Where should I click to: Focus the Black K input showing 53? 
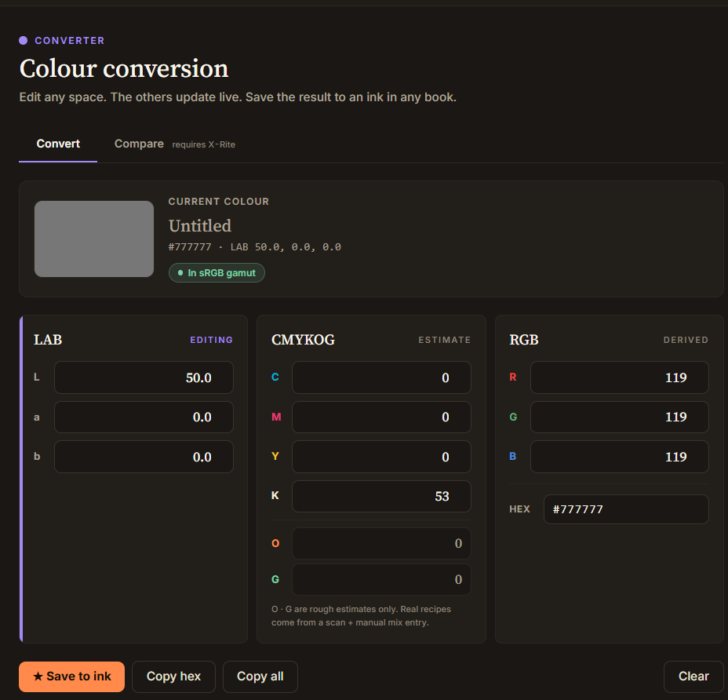pyautogui.click(x=381, y=496)
